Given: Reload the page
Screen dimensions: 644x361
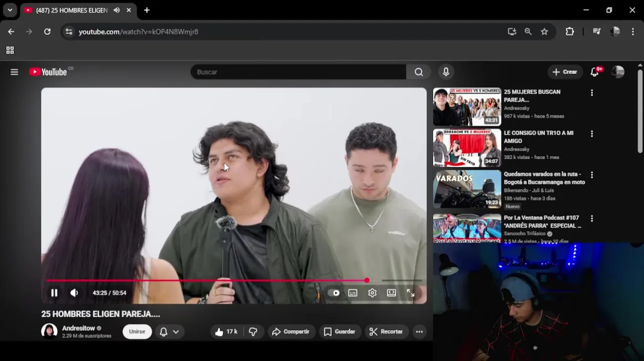Looking at the screenshot, I should pyautogui.click(x=47, y=32).
